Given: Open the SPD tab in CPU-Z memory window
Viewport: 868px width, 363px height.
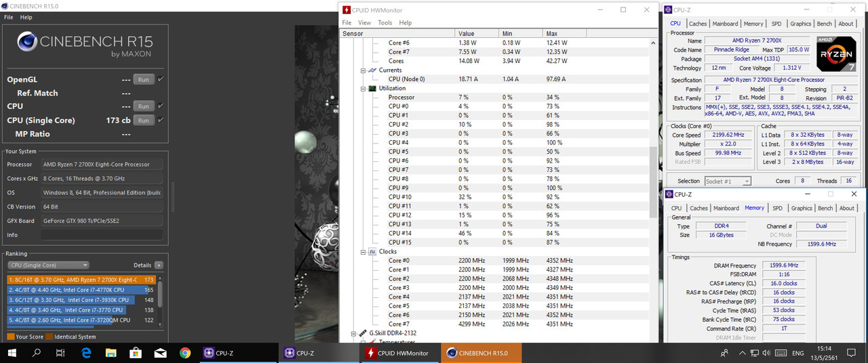Looking at the screenshot, I should (777, 208).
